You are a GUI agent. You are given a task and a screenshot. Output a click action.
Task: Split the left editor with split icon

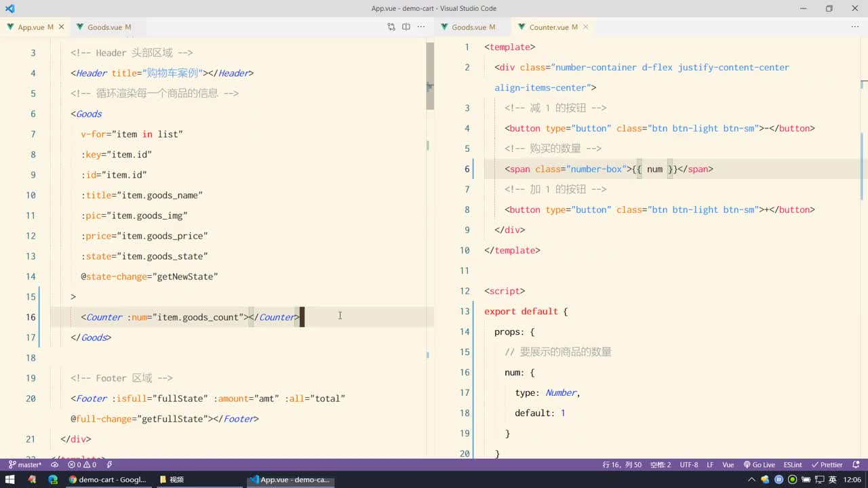(406, 27)
